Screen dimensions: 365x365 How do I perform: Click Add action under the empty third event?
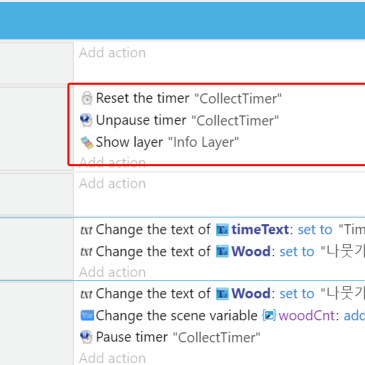112,183
